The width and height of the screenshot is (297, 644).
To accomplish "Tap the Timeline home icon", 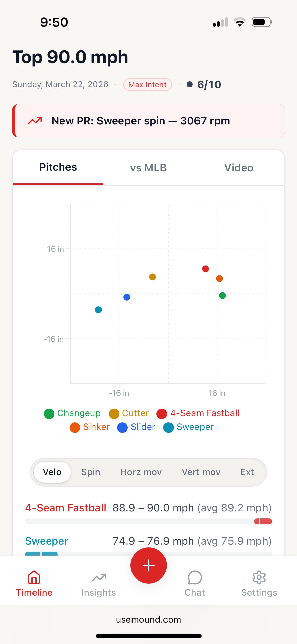I will (x=34, y=577).
